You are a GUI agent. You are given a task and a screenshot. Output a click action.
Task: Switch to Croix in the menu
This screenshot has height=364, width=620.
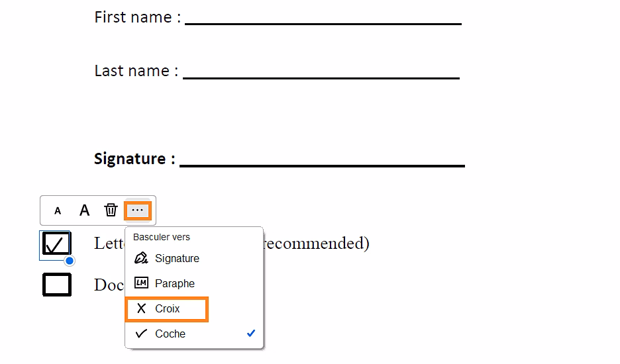[167, 309]
